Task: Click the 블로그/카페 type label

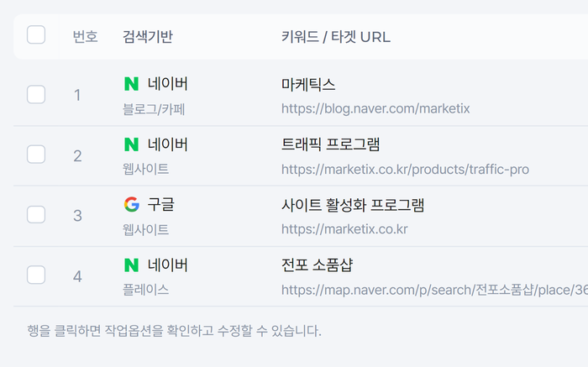Action: pyautogui.click(x=154, y=109)
